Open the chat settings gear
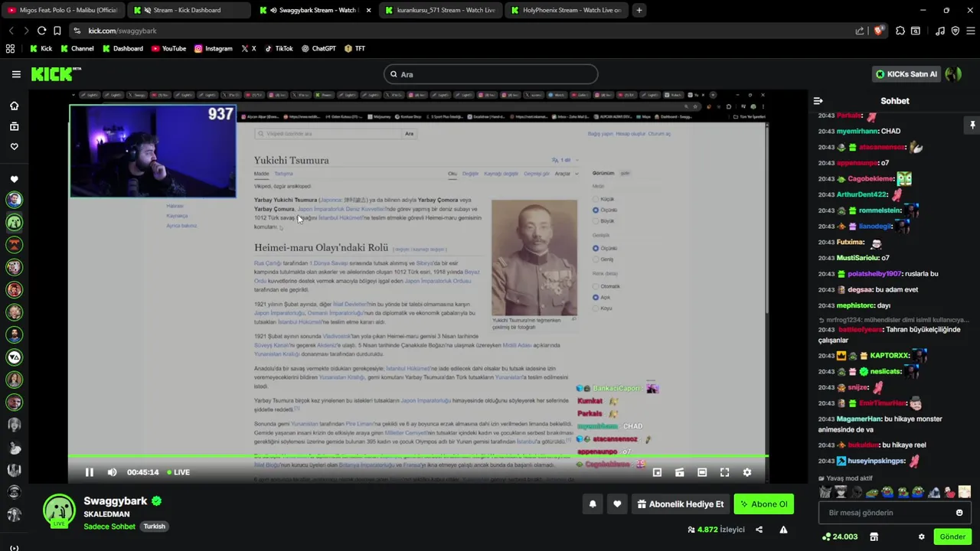 click(x=922, y=537)
